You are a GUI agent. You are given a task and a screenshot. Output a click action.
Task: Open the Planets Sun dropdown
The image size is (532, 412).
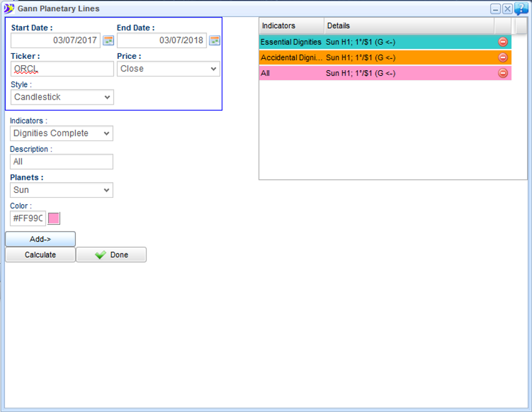pyautogui.click(x=61, y=190)
